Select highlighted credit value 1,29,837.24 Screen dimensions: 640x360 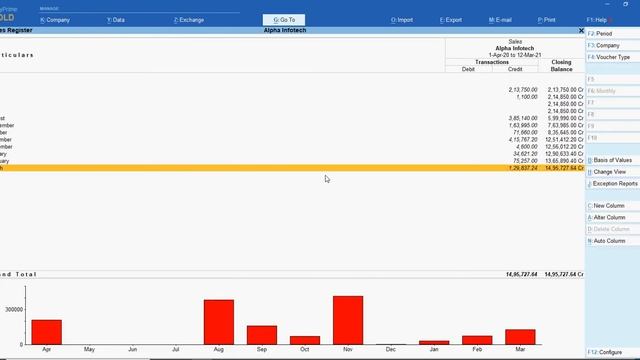tap(523, 168)
